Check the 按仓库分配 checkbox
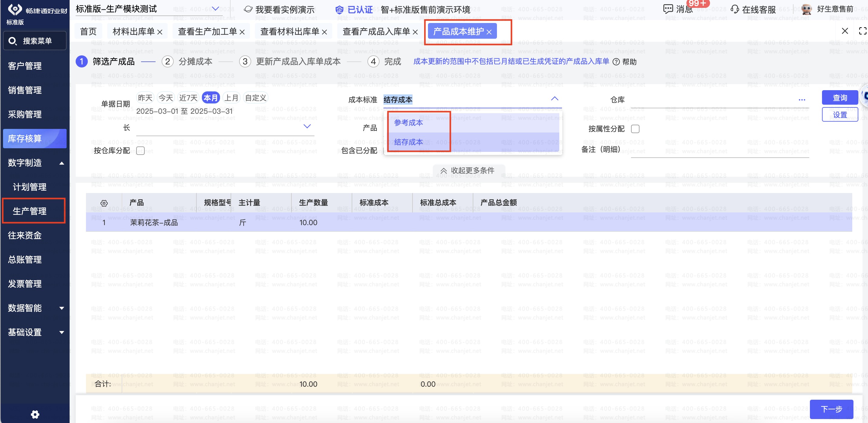The width and height of the screenshot is (868, 423). tap(140, 151)
